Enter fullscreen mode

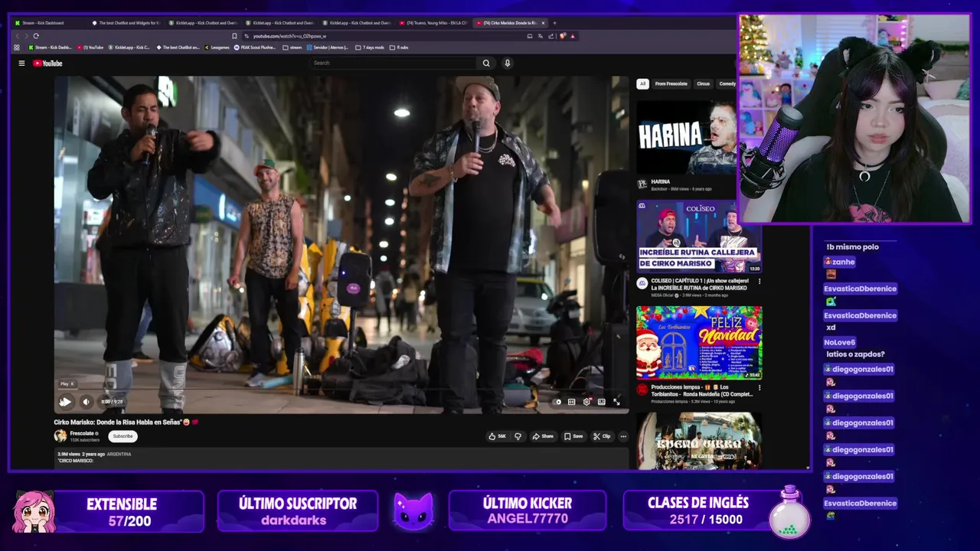click(616, 402)
